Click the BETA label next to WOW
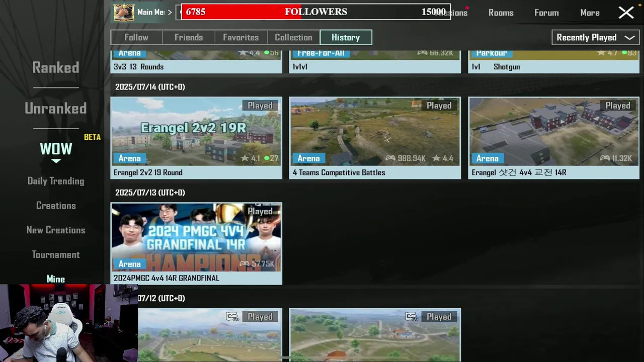The width and height of the screenshot is (644, 362). pos(92,137)
